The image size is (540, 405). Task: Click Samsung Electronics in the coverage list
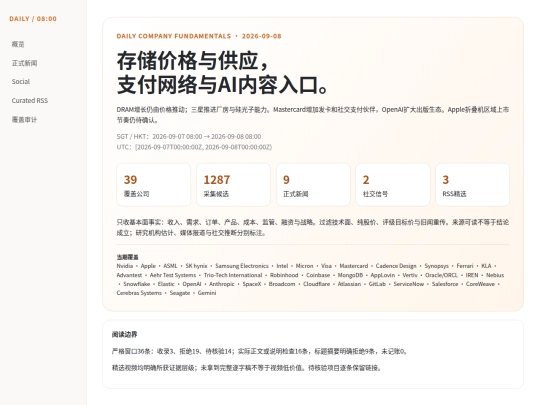pyautogui.click(x=242, y=266)
